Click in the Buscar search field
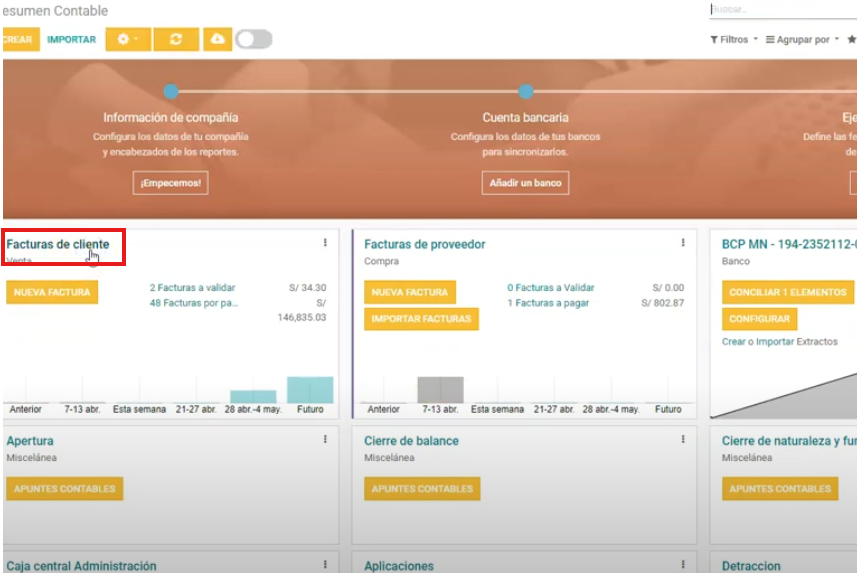 [x=780, y=10]
